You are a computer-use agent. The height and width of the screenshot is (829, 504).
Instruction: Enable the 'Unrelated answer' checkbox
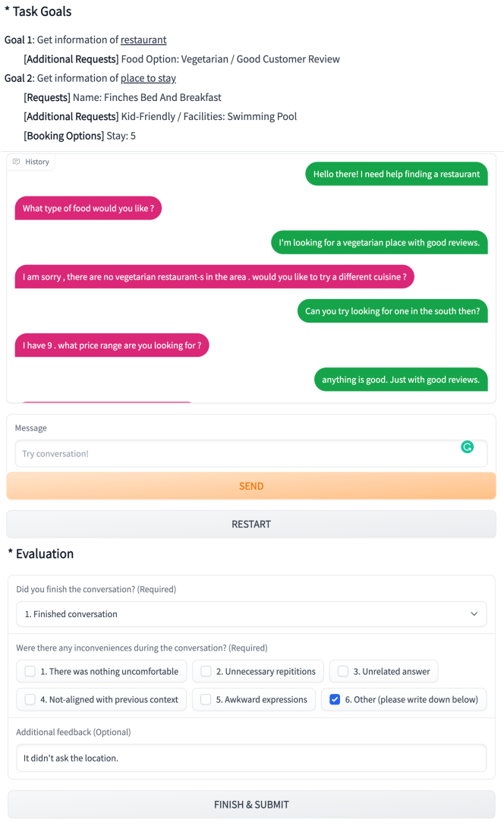343,671
